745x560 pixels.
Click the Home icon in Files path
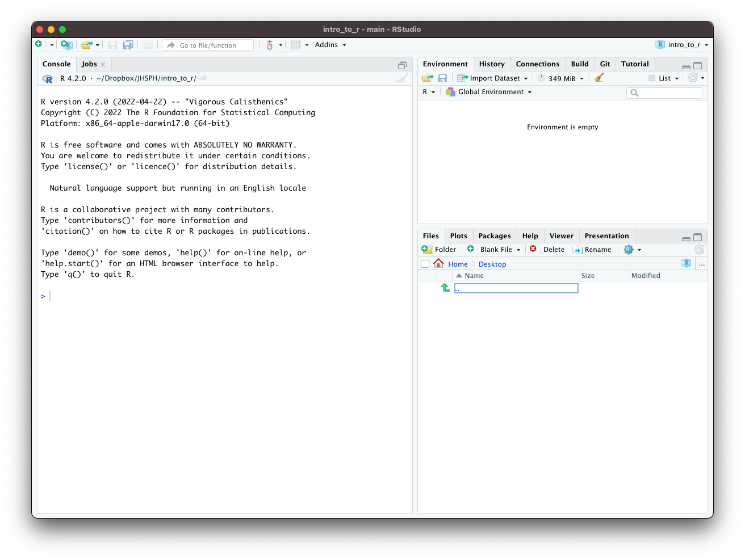tap(438, 264)
